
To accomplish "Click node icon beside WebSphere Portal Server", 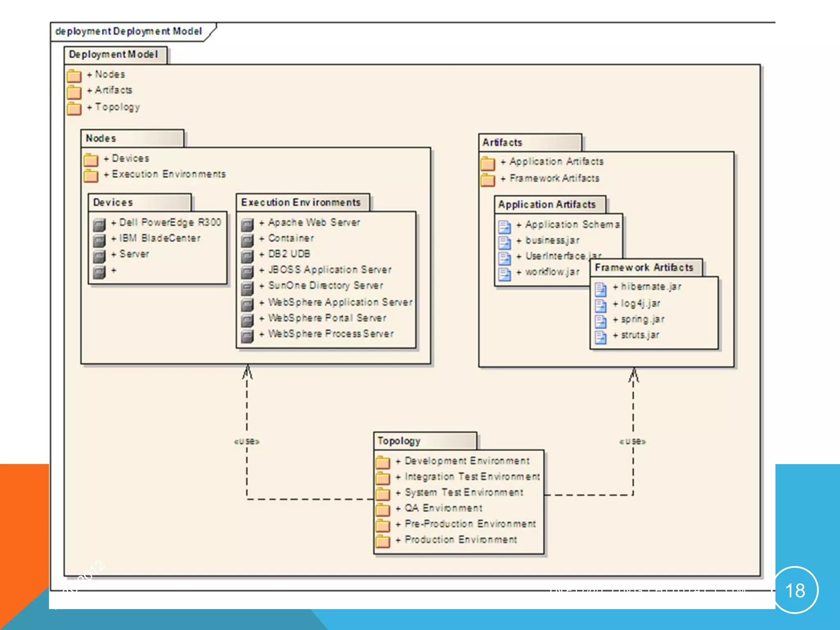I will coord(247,320).
